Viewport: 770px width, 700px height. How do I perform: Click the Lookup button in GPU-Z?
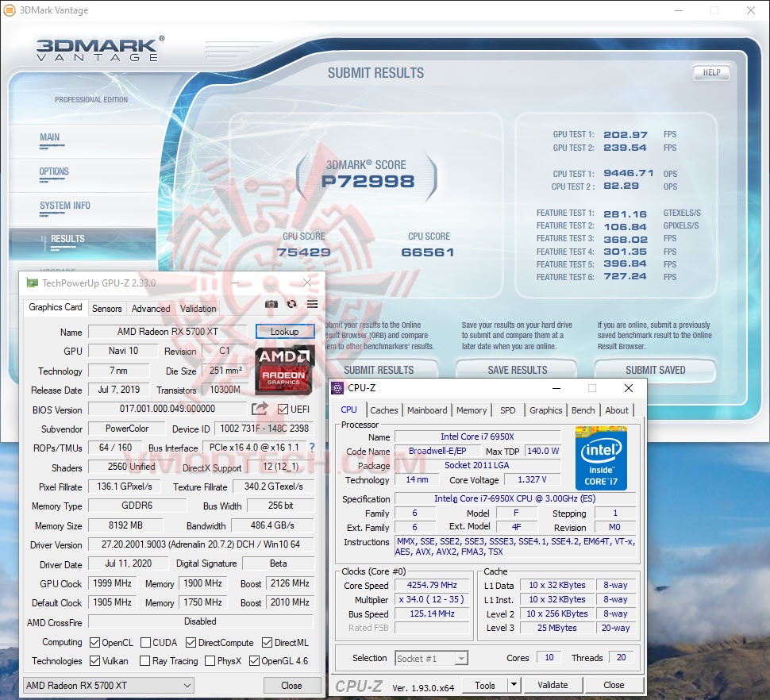pyautogui.click(x=285, y=331)
